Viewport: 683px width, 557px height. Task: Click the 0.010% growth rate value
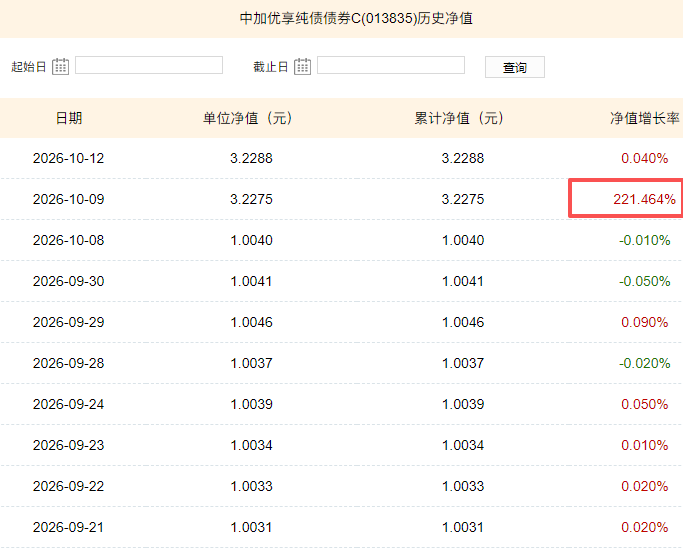click(x=645, y=445)
